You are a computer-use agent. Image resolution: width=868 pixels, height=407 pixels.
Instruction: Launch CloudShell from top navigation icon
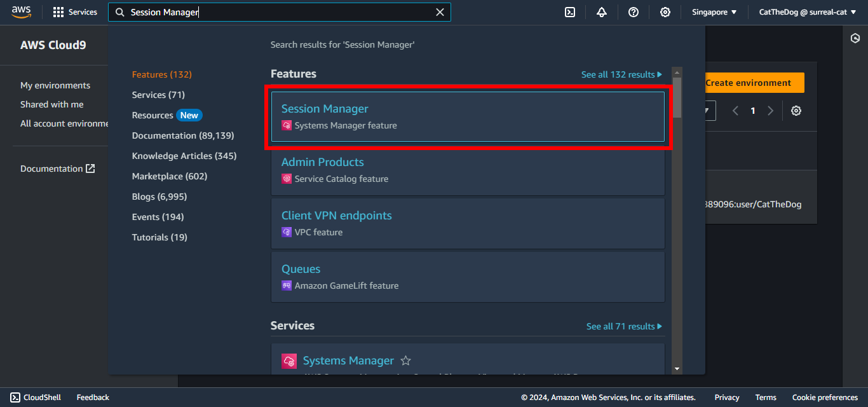[x=570, y=12]
